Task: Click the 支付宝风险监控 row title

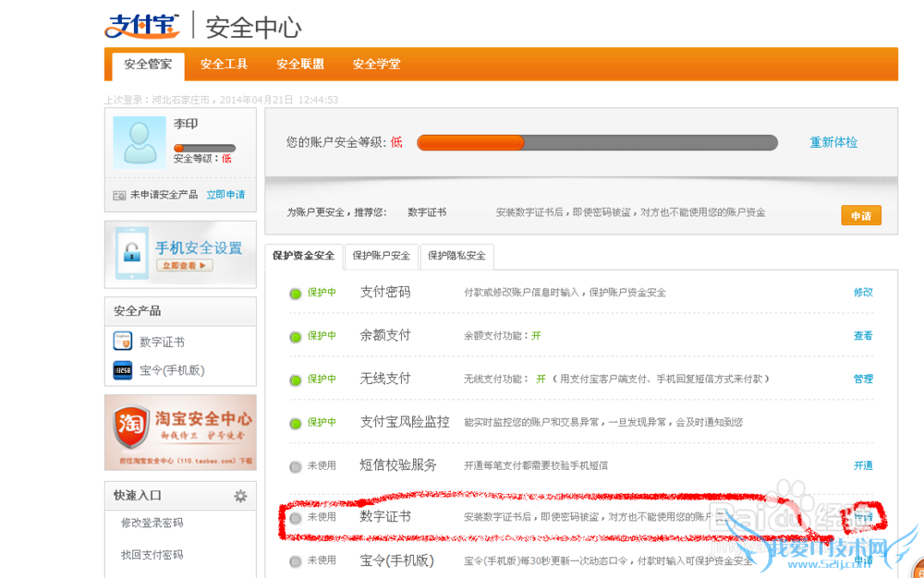Action: pos(405,422)
